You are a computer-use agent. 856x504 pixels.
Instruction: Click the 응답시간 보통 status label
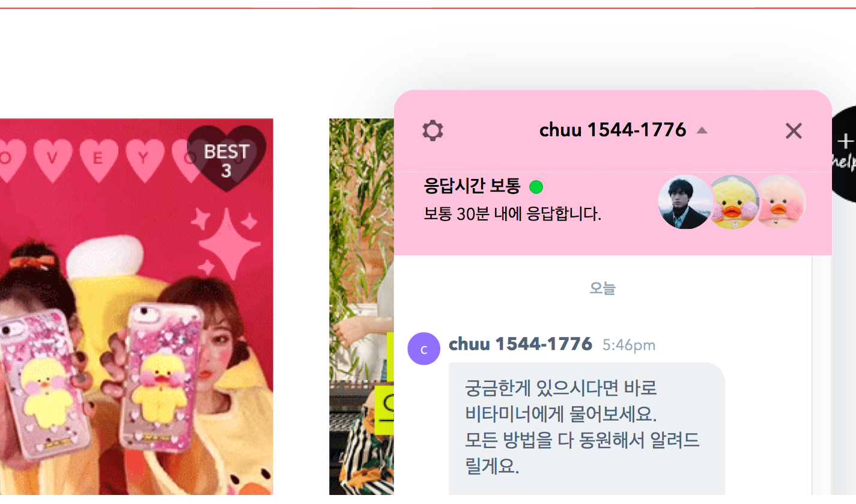[x=472, y=186]
